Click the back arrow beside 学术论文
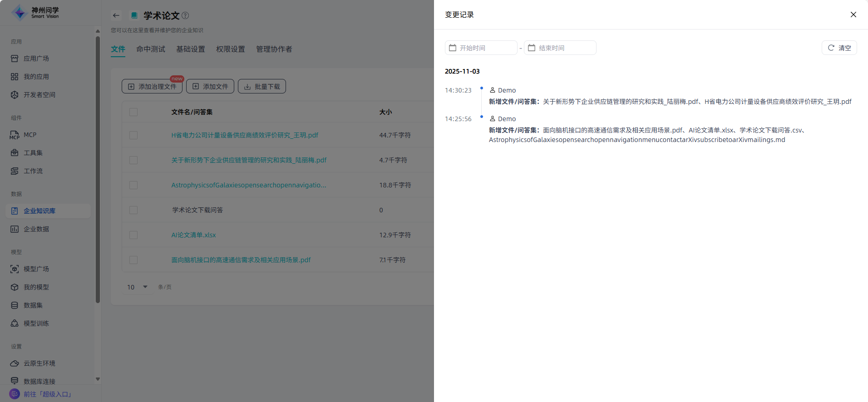The width and height of the screenshot is (868, 402). click(116, 15)
